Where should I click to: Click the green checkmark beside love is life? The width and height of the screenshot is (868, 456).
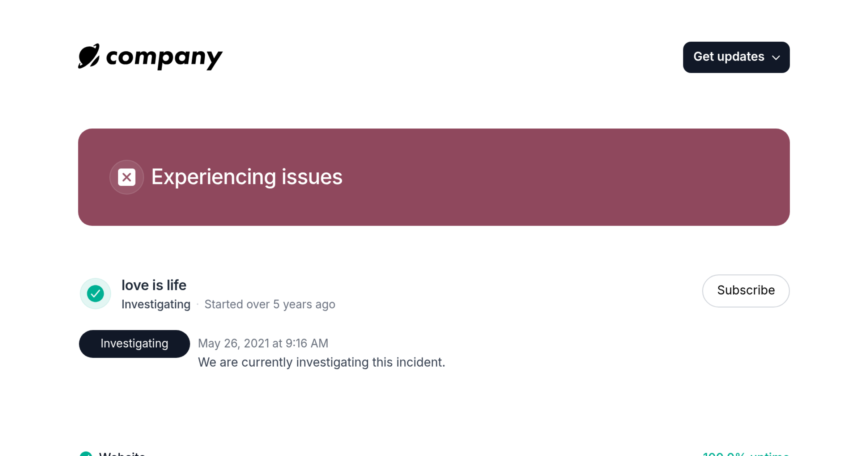95,294
